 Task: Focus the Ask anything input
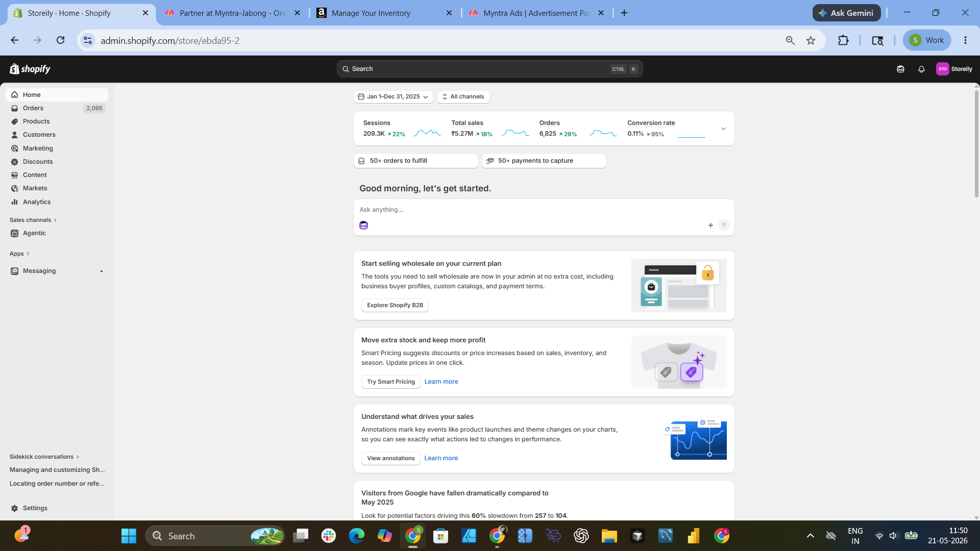point(544,210)
